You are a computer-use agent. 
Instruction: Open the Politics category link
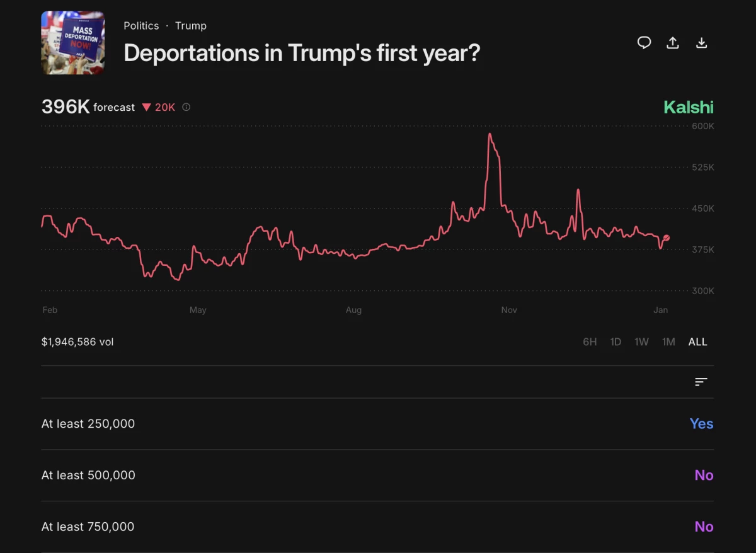[x=141, y=26]
